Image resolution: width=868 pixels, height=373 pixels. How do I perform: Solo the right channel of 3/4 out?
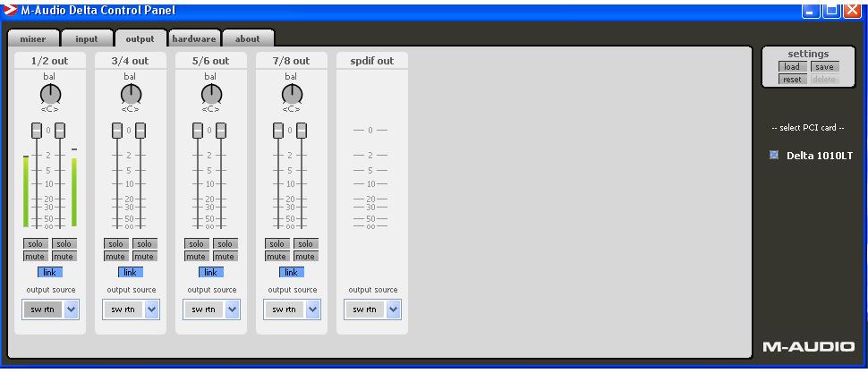click(144, 244)
